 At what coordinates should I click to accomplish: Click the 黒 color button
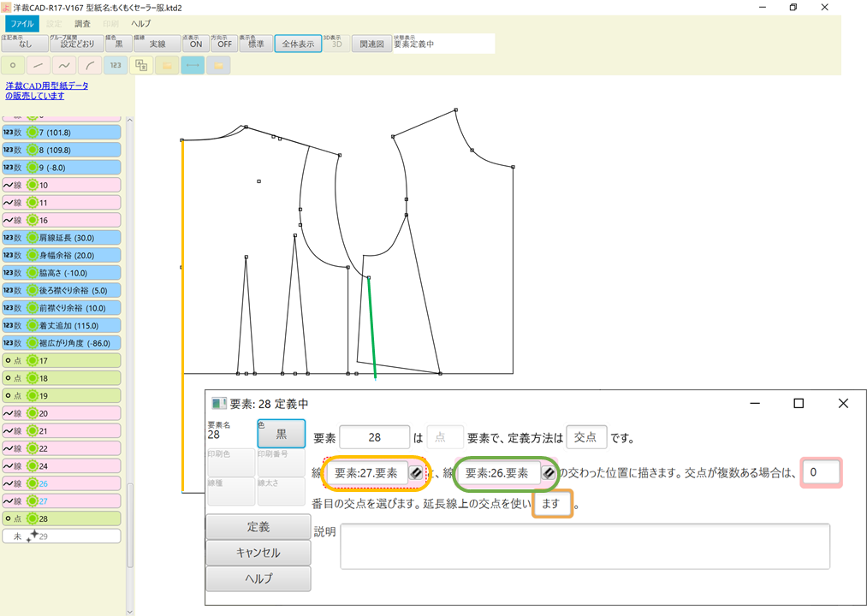(281, 434)
